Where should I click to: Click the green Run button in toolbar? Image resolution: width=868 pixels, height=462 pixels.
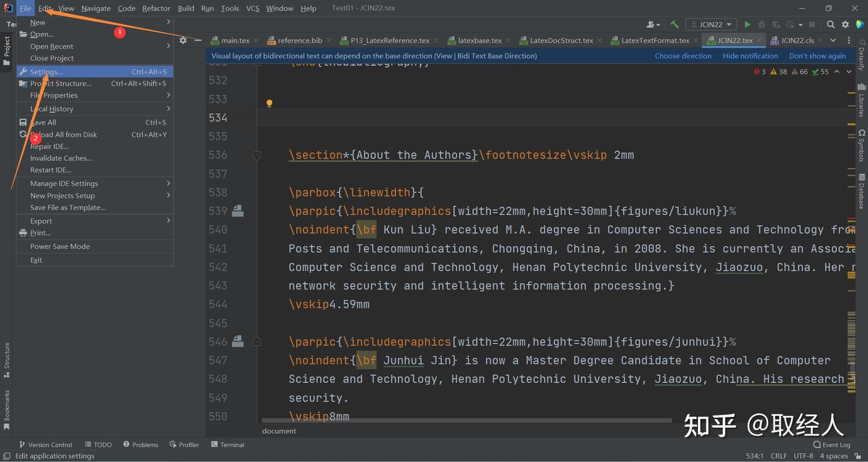coord(747,25)
